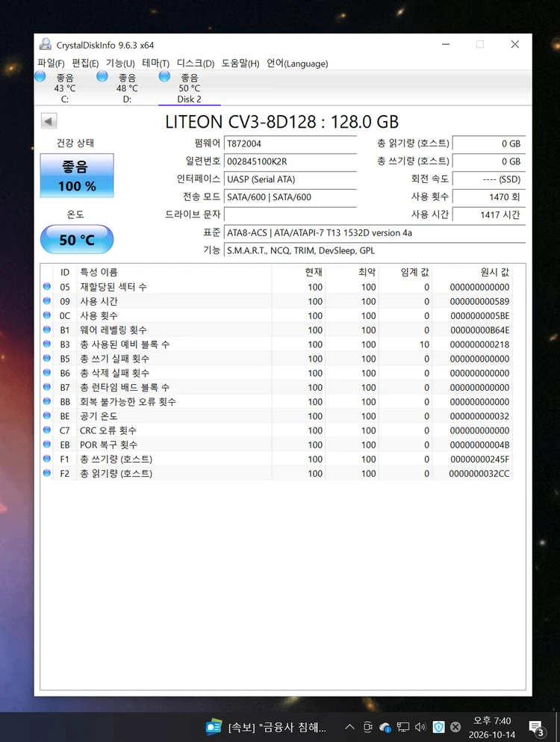The image size is (560, 742).
Task: Select the 웨어 레벨링 횟수 attribute row
Action: click(277, 330)
